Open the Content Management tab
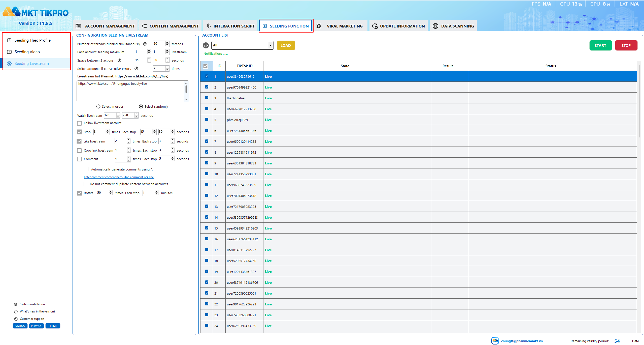Viewport: 644px width, 345px height. [x=170, y=26]
